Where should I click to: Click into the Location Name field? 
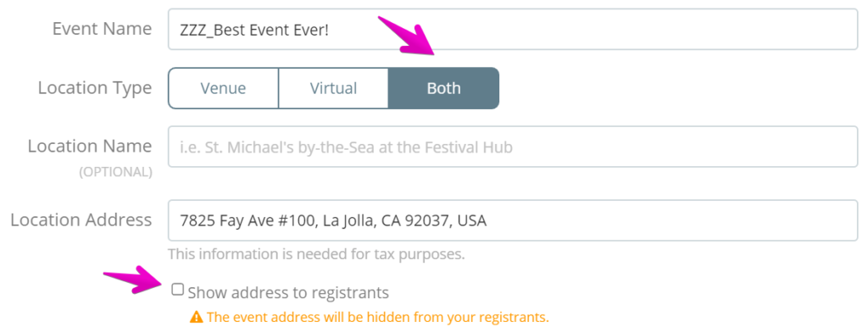point(513,147)
